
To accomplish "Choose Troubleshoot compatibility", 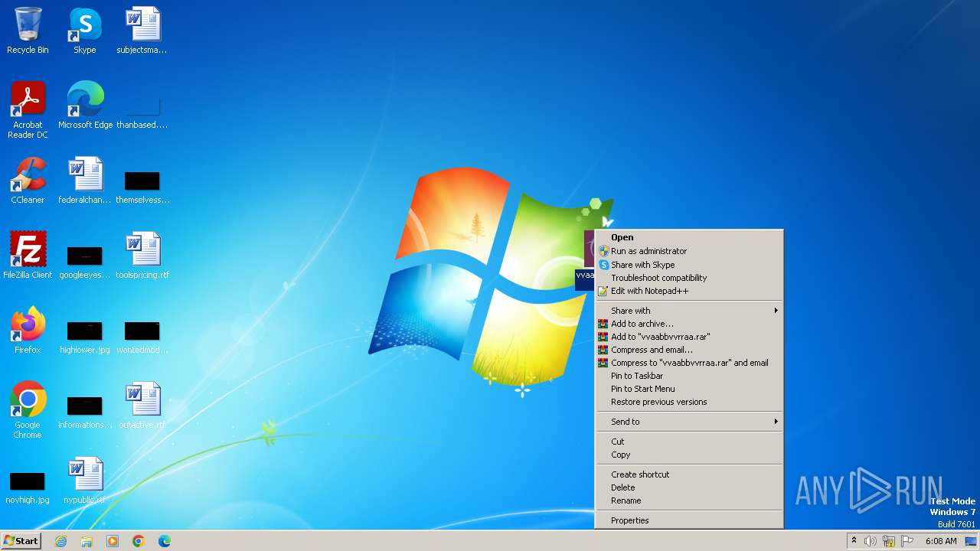I will (x=689, y=278).
